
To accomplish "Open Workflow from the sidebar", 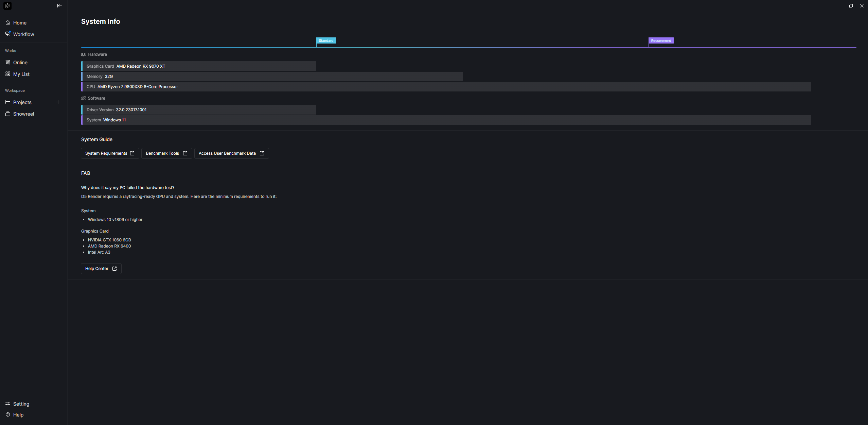I will [23, 34].
